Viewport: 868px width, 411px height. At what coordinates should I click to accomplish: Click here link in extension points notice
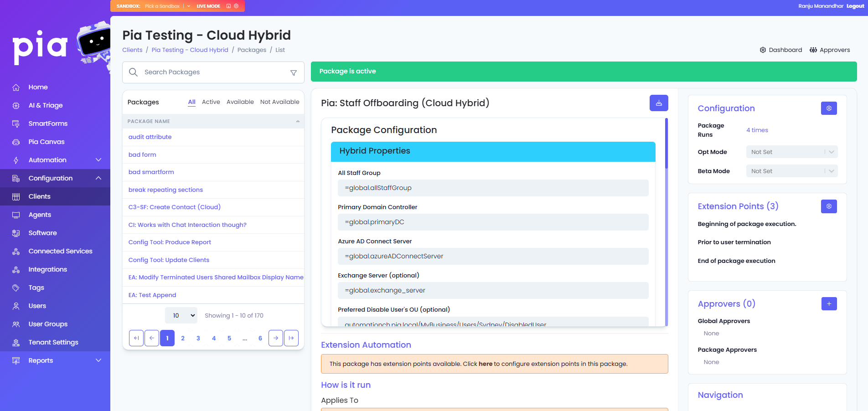[486, 364]
